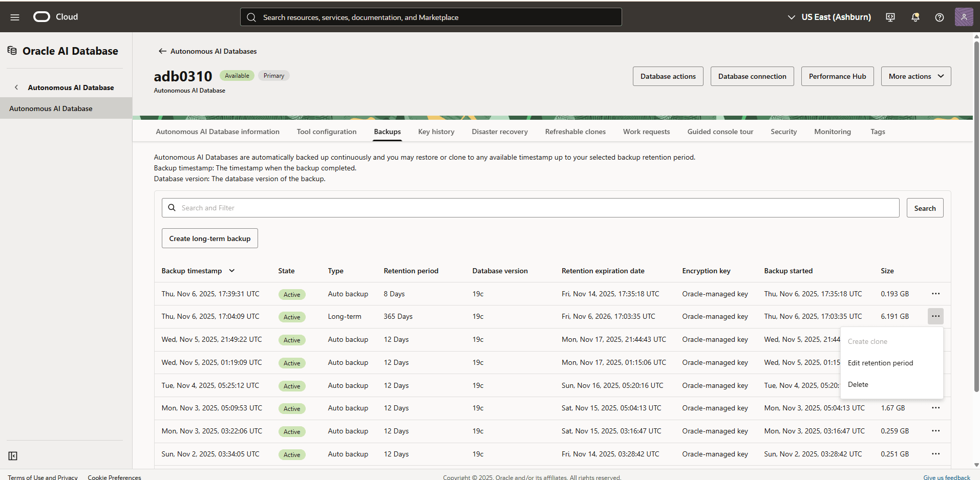
Task: Open the Help icon
Action: coord(940,17)
